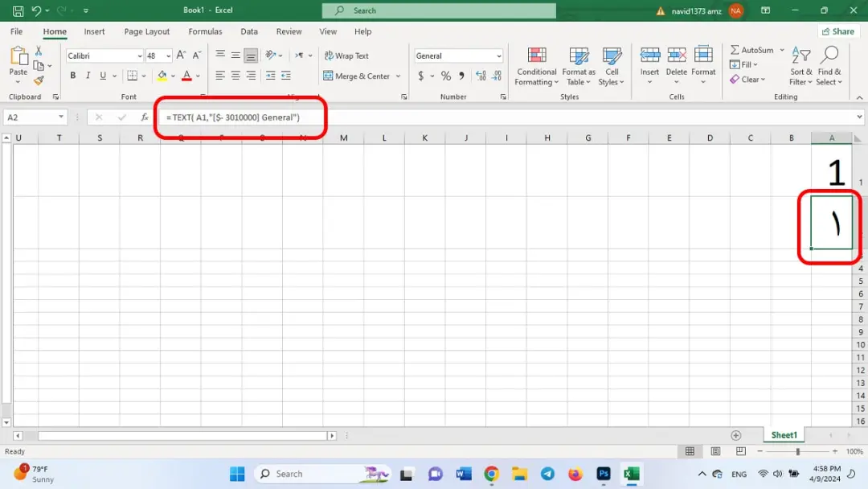
Task: Click the Format Painter brush icon
Action: (x=39, y=81)
